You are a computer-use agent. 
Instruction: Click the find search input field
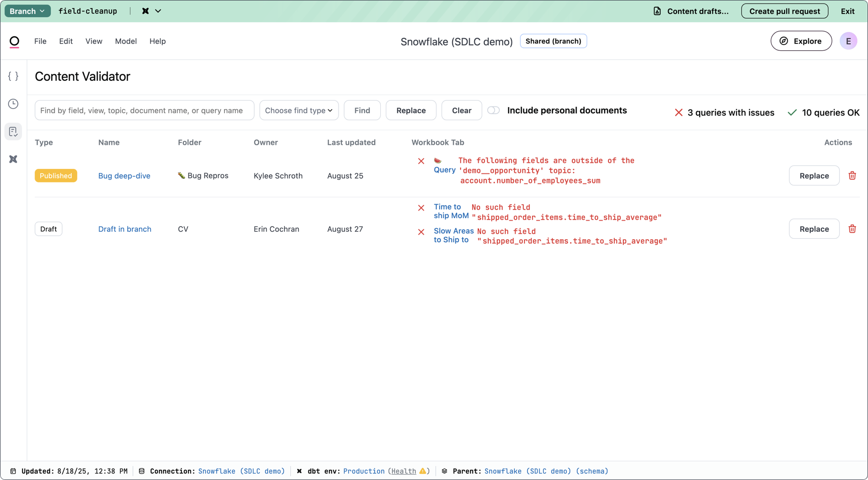tap(144, 110)
